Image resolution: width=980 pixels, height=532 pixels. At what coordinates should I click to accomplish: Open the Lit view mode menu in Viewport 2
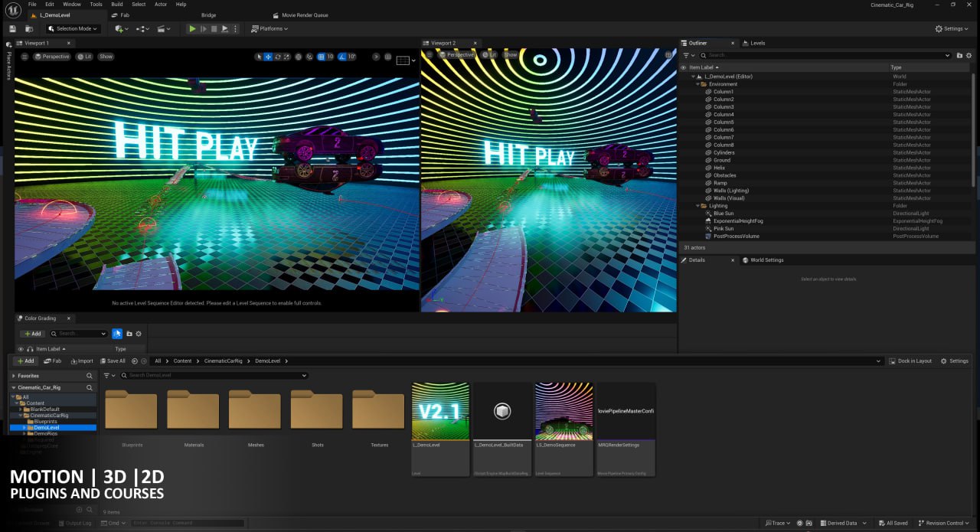(x=490, y=55)
